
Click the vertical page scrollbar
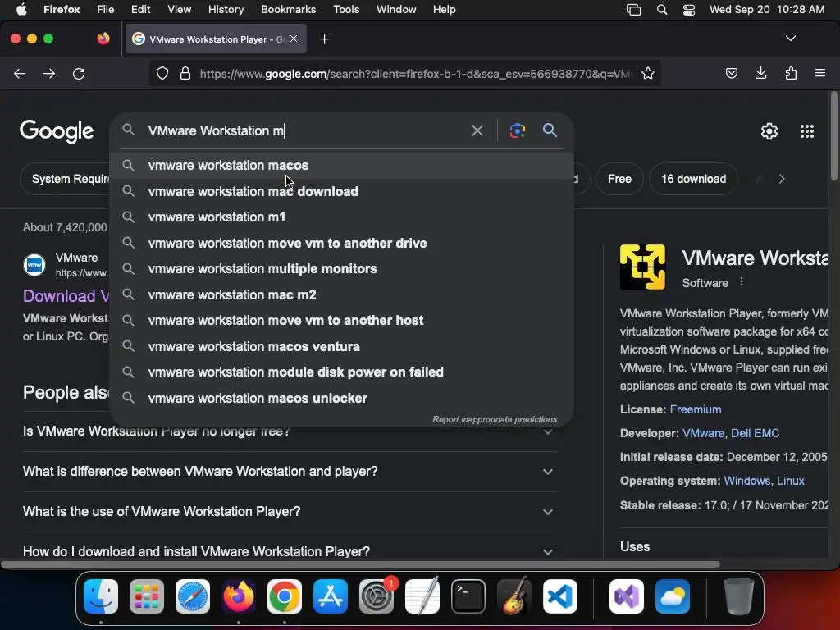tap(833, 137)
